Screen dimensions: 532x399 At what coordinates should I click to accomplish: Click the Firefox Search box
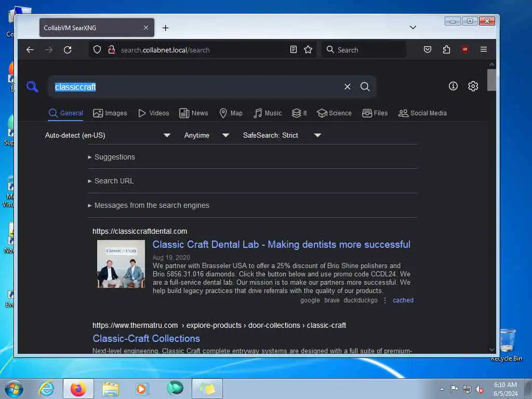(364, 50)
